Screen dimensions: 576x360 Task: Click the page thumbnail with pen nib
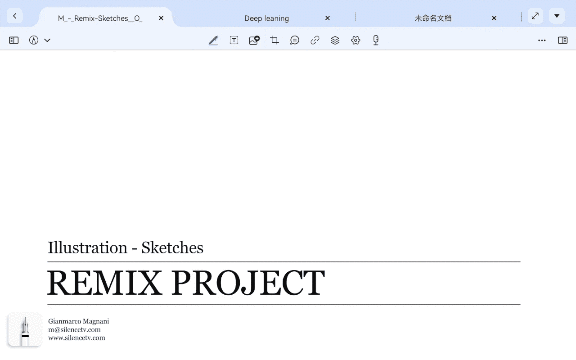click(25, 330)
